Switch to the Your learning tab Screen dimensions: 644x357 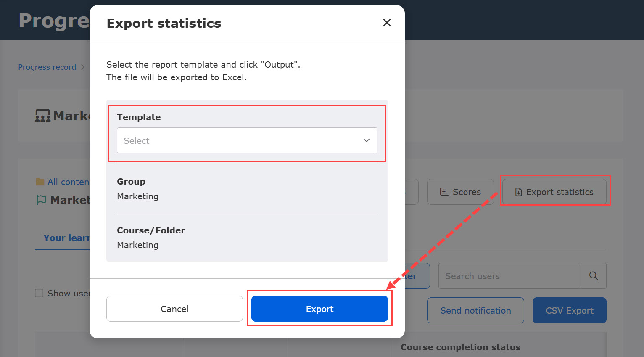pyautogui.click(x=66, y=238)
